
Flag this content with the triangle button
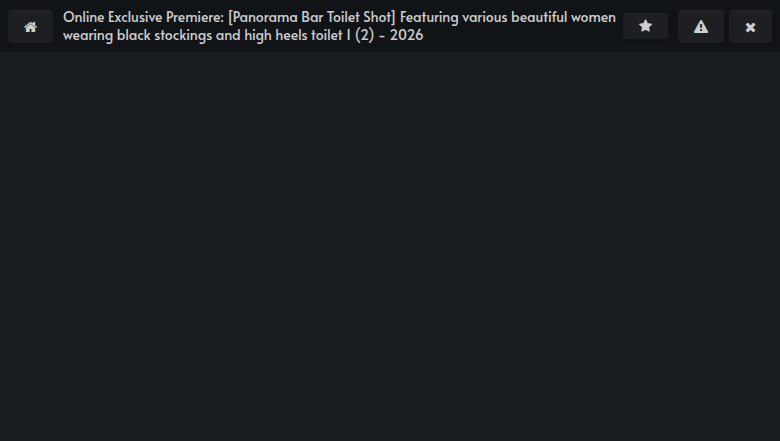(x=700, y=27)
